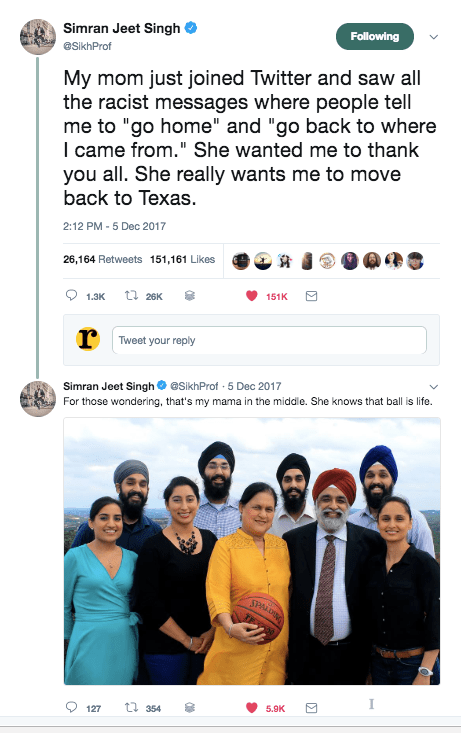Click envelope icon under the family photo tweet
461x733 pixels.
(311, 708)
